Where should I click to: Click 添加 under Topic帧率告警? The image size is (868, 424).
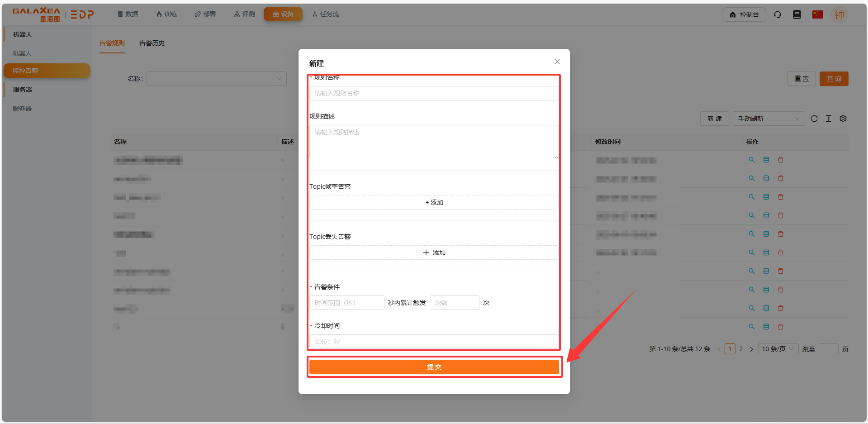[434, 202]
